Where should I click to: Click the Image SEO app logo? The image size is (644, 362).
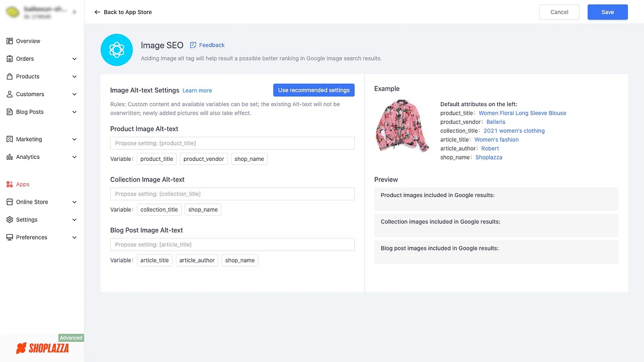pyautogui.click(x=116, y=50)
